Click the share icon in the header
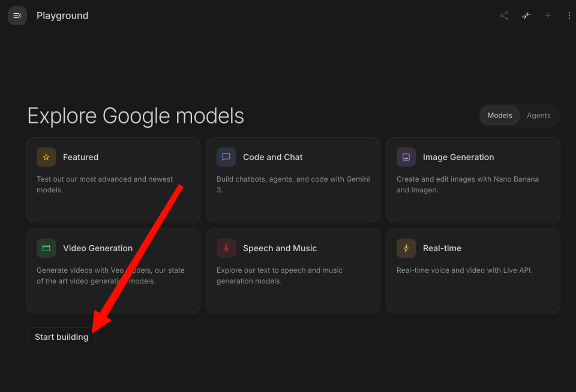This screenshot has width=576, height=392. tap(504, 16)
